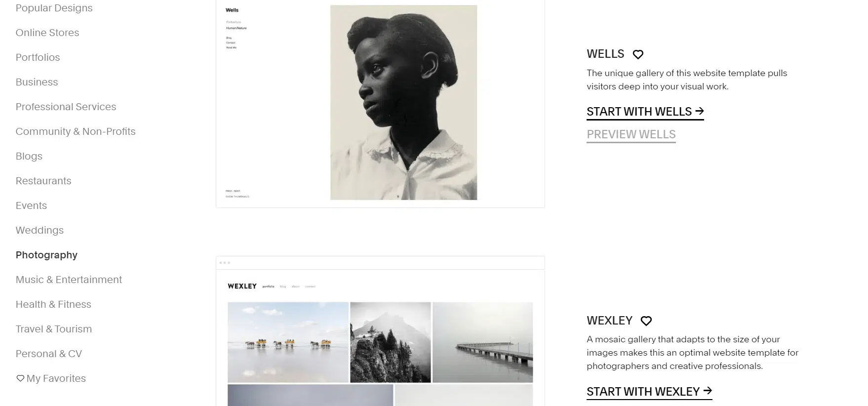This screenshot has width=868, height=406.
Task: Click Preview Wells link
Action: (631, 134)
